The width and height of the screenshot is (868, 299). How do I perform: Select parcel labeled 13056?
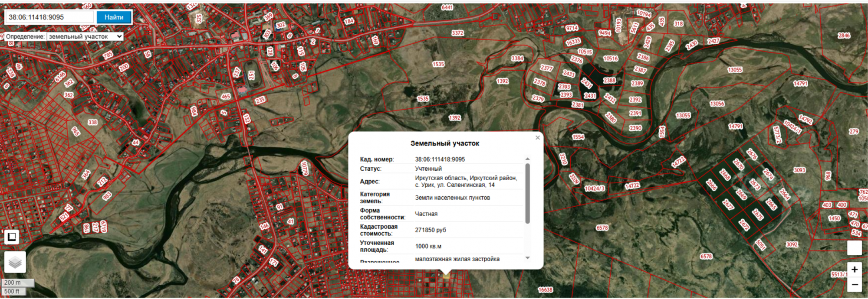[x=717, y=104]
